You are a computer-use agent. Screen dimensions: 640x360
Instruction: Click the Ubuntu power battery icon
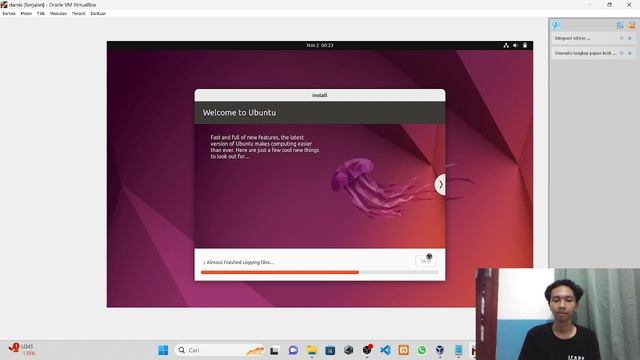pyautogui.click(x=525, y=45)
